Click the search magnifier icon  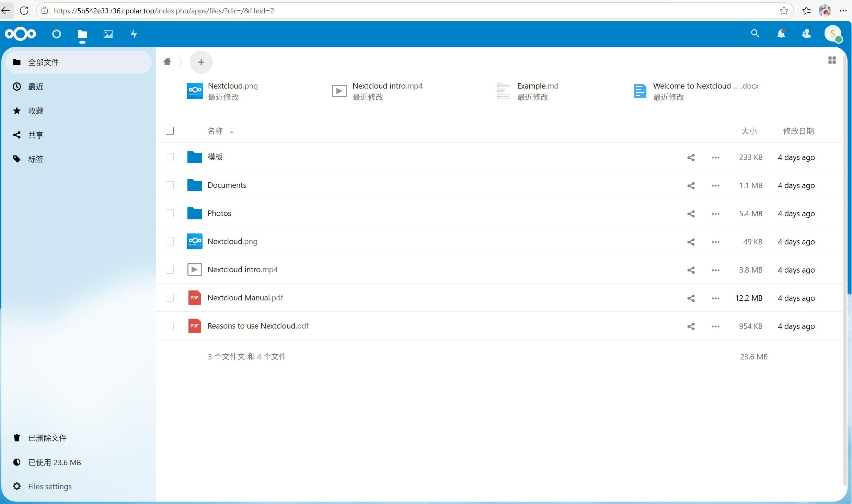click(755, 34)
